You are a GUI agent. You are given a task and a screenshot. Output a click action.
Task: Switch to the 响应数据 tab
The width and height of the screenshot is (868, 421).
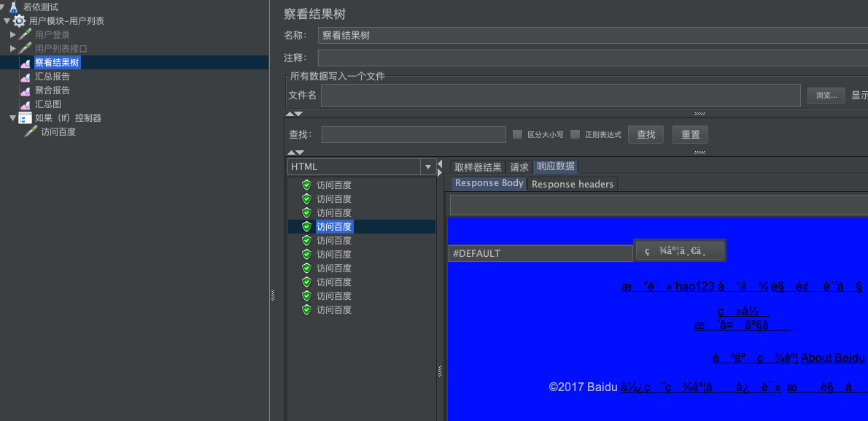pyautogui.click(x=556, y=167)
